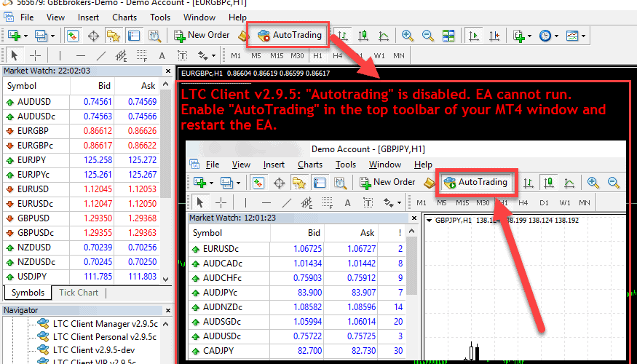Select the Horizontal Line tool
Screen dimensions: 637x364
(81, 55)
